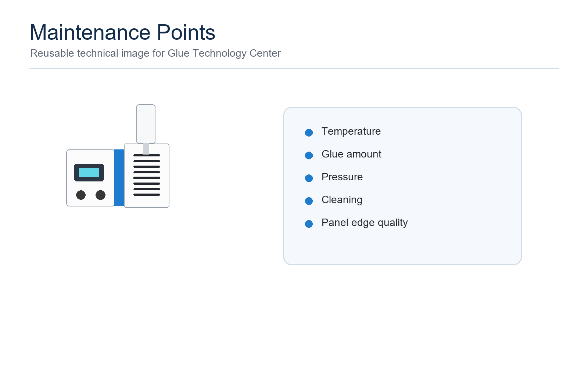This screenshot has height=368, width=588.
Task: Click the gray nozzle connector under cartridge
Action: point(146,149)
